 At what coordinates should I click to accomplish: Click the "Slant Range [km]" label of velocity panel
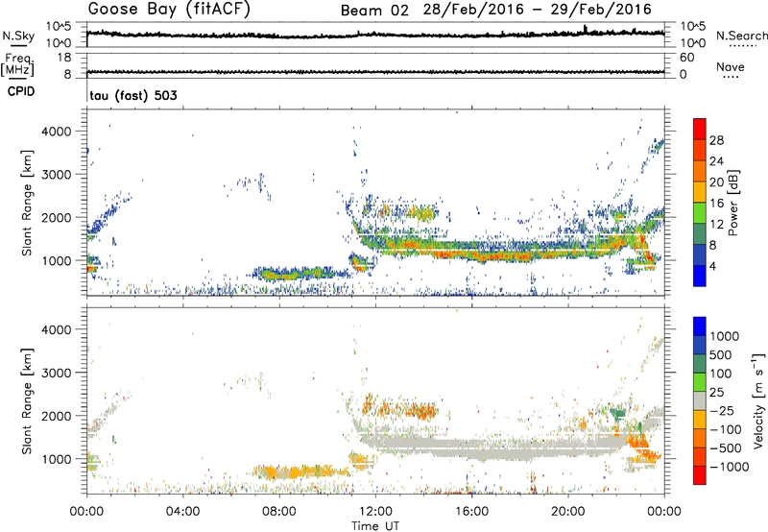pyautogui.click(x=27, y=400)
